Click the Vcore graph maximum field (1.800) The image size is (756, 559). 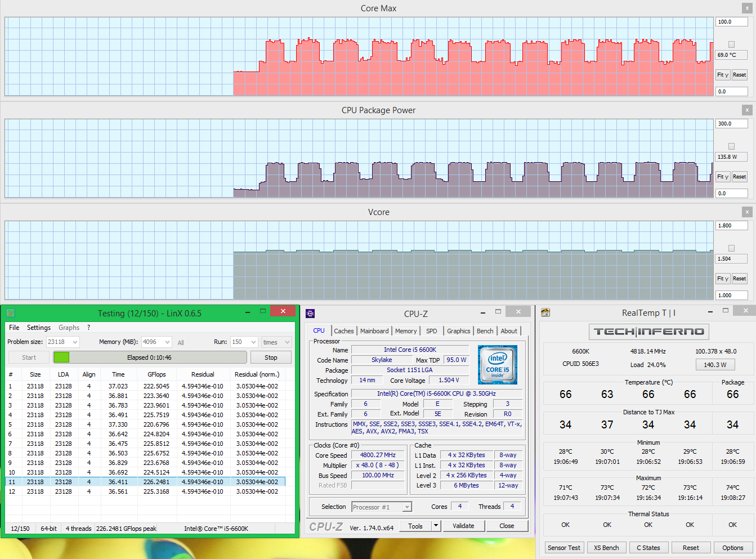731,226
